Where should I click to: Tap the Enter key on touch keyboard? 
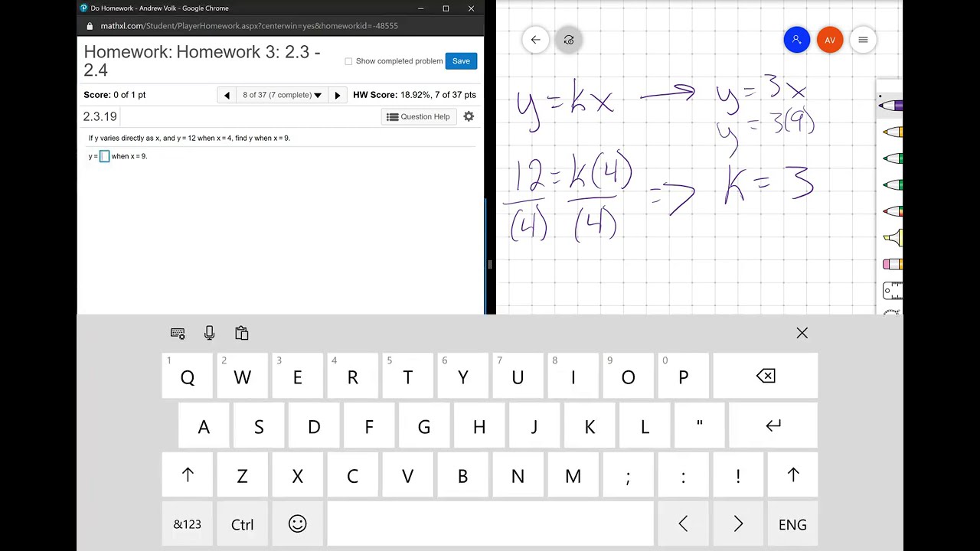coord(773,425)
